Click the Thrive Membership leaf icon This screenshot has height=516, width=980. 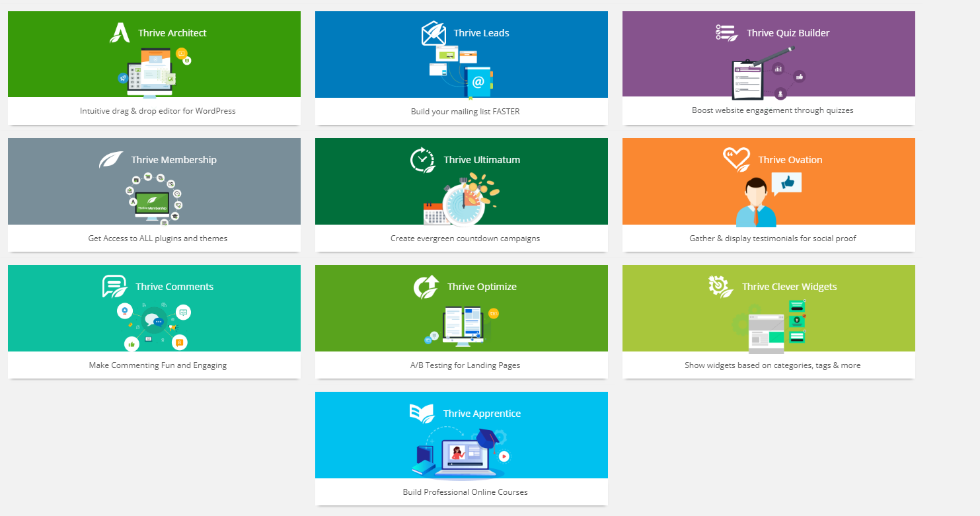[111, 160]
